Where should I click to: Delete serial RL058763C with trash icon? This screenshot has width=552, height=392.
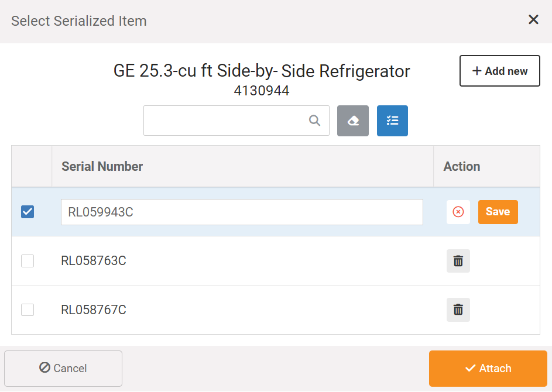(458, 261)
